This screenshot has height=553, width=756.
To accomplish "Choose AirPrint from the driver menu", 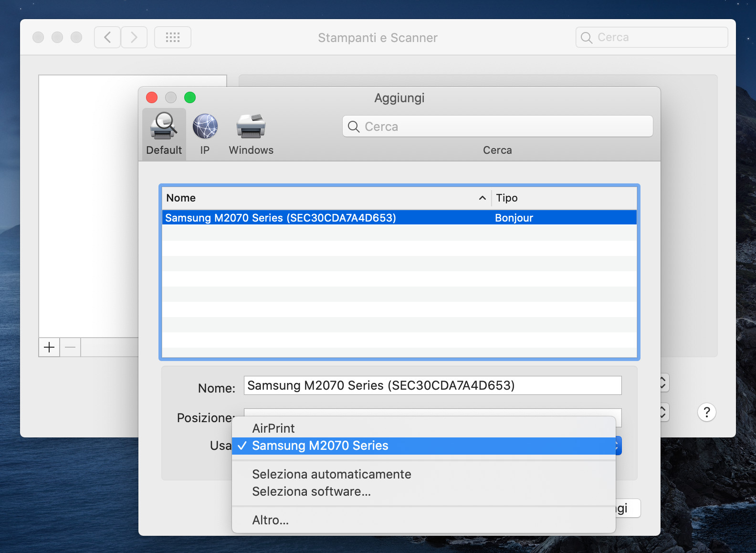I will pos(424,428).
